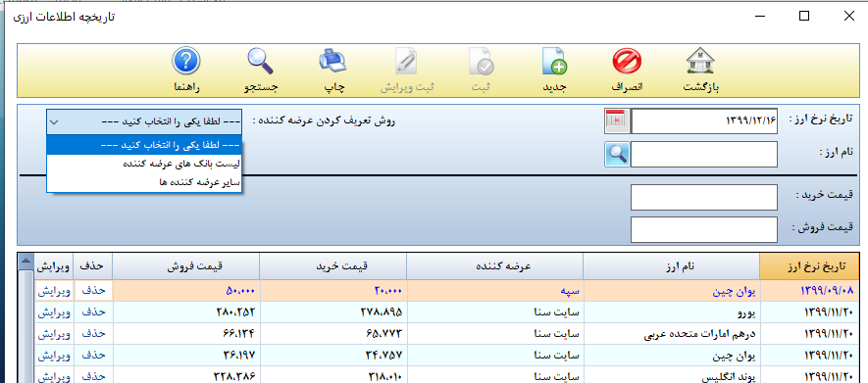Select the buy price cell ۳۴.۷۵۷
The image size is (868, 383).
(x=332, y=356)
